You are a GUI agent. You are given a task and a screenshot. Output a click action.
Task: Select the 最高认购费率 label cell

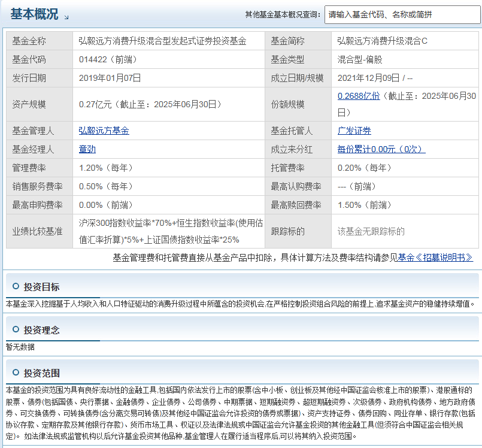(298, 186)
